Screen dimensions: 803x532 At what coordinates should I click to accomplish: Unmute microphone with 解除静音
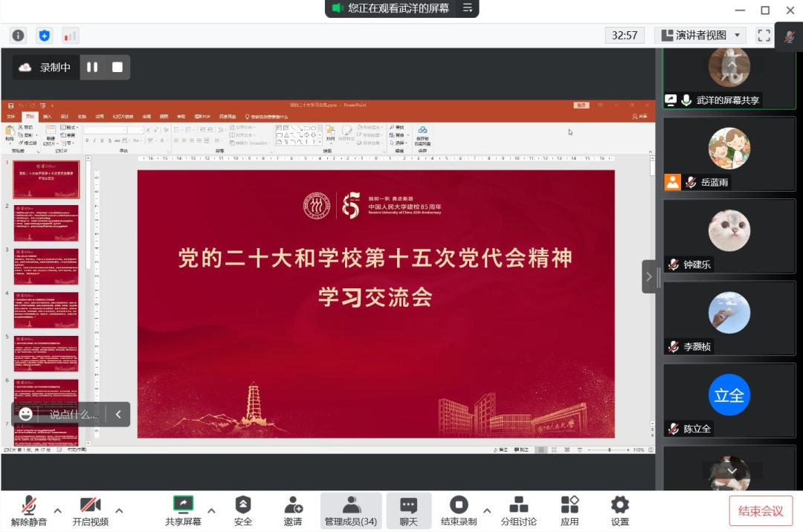[29, 510]
